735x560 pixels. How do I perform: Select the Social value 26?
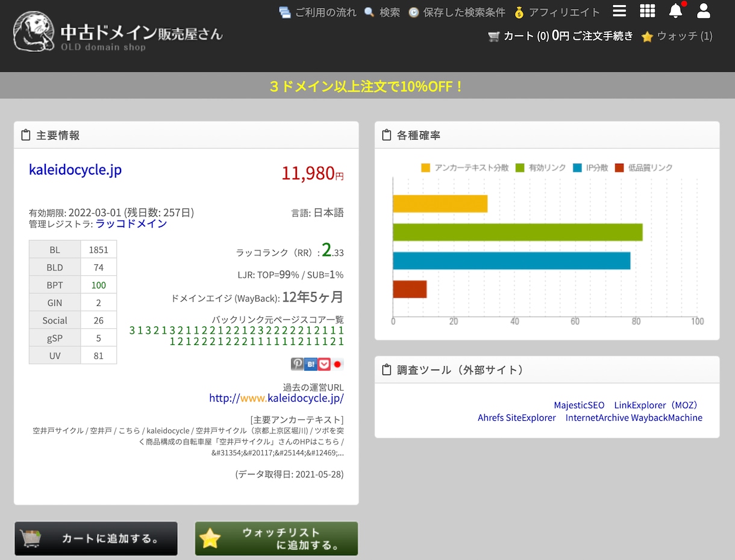(99, 320)
